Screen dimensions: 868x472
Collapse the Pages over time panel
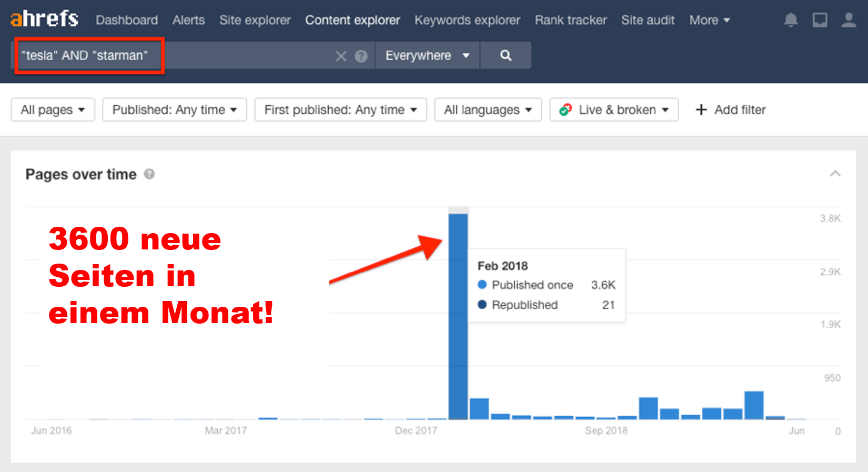coord(835,174)
